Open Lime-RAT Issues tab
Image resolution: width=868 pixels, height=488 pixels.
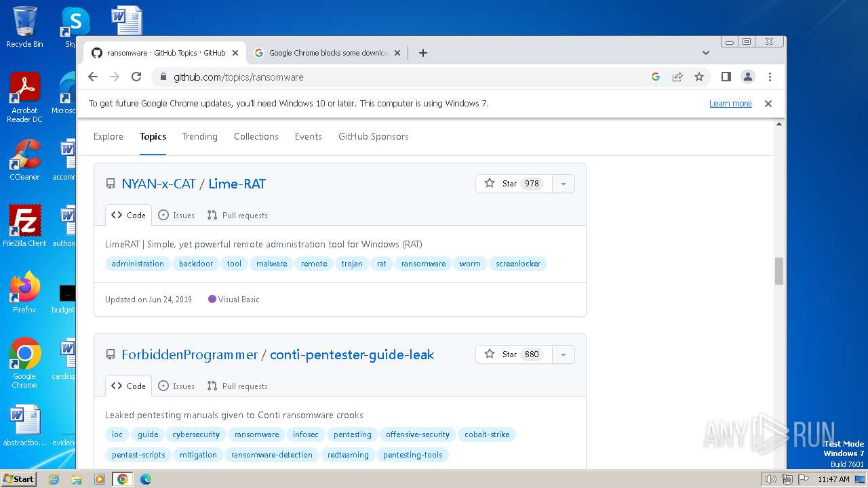click(x=176, y=216)
